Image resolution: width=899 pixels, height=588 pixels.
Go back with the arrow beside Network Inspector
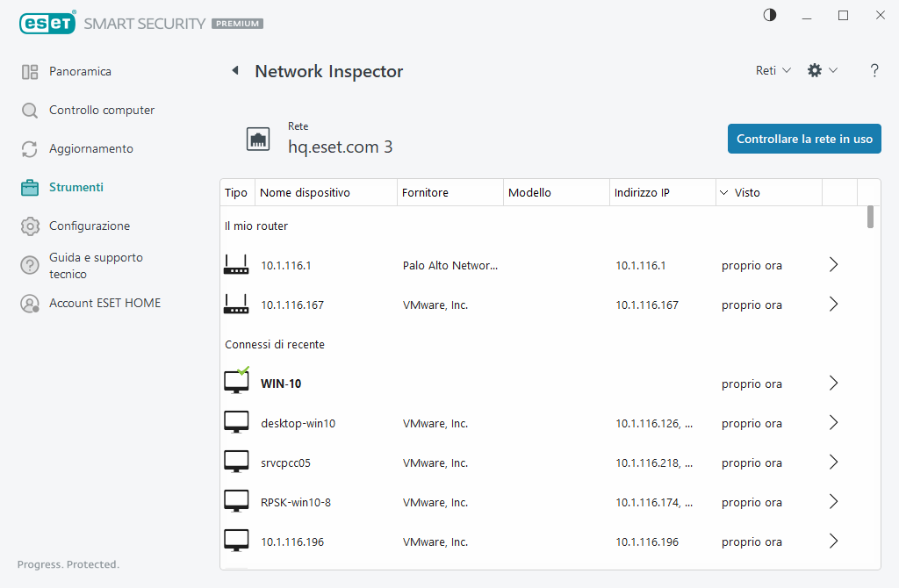pos(234,70)
